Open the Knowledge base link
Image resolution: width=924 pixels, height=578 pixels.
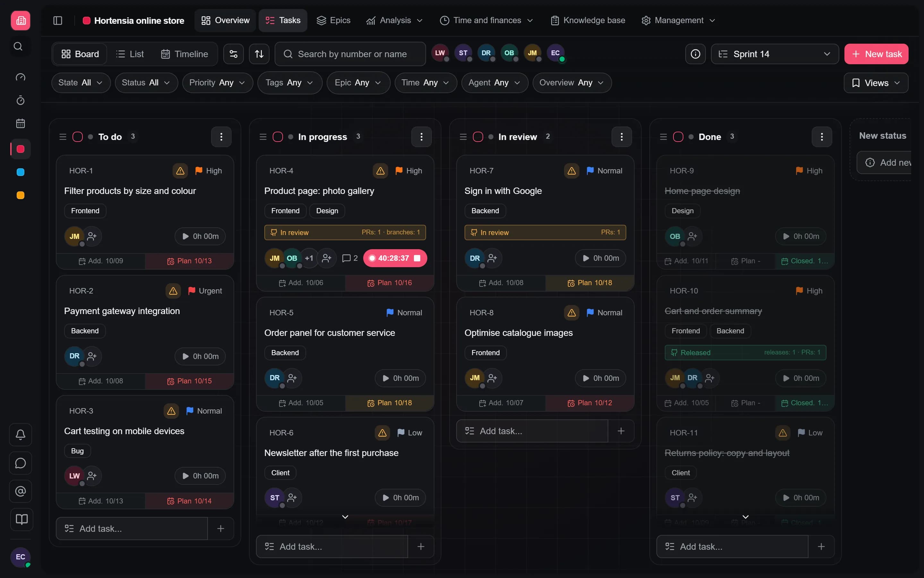pyautogui.click(x=588, y=20)
